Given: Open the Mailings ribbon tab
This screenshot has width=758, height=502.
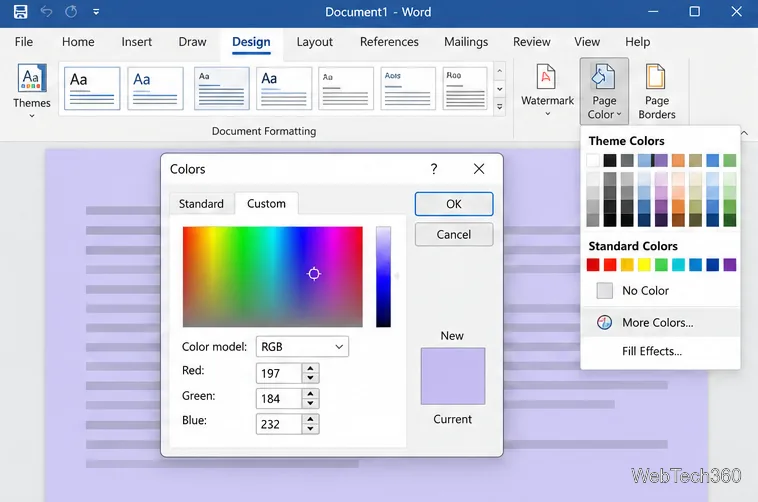Looking at the screenshot, I should [466, 42].
